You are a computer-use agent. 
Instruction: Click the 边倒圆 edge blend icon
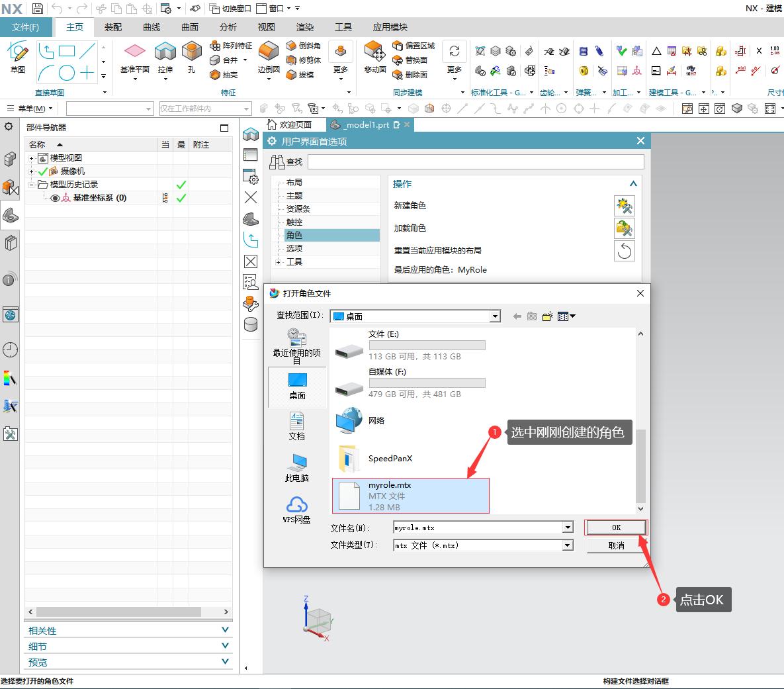(x=269, y=52)
